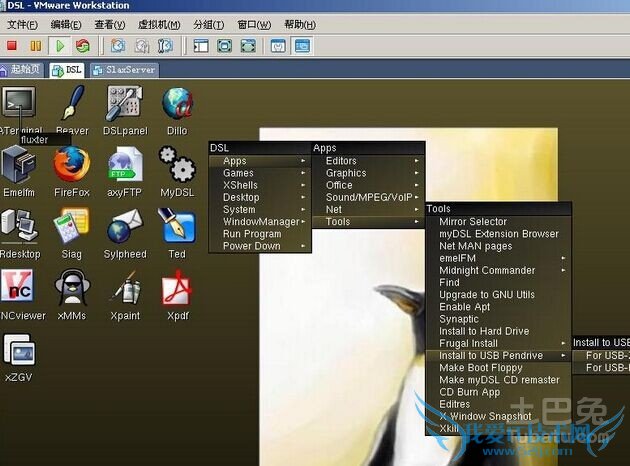Click Run Program in DSL menu
The image size is (630, 466).
pyautogui.click(x=251, y=234)
